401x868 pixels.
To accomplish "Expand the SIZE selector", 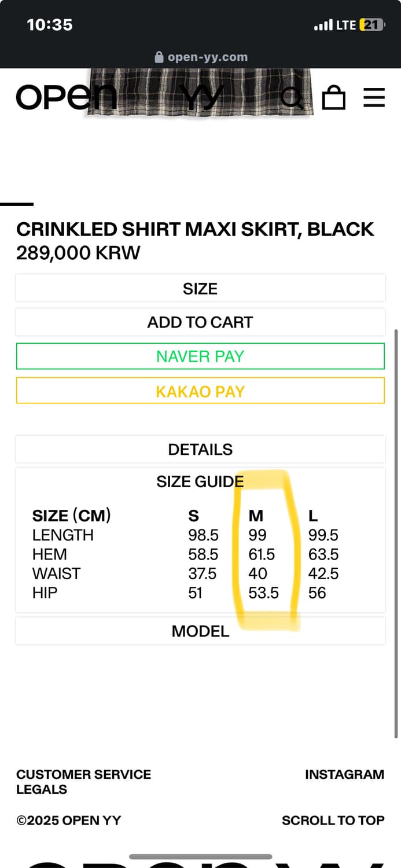I will point(200,288).
